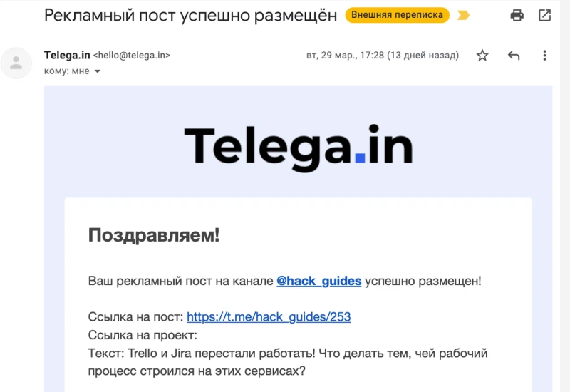The image size is (570, 392).
Task: Star the message from Telega.in
Action: [x=482, y=56]
